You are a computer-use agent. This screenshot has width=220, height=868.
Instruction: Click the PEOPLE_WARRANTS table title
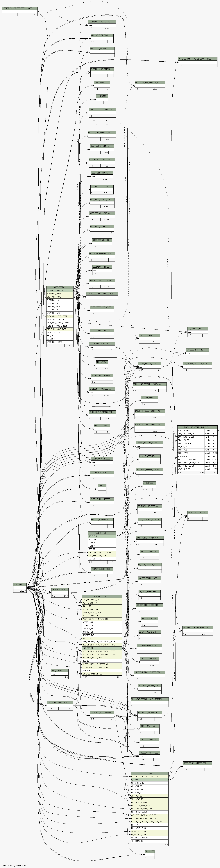tap(150, 456)
